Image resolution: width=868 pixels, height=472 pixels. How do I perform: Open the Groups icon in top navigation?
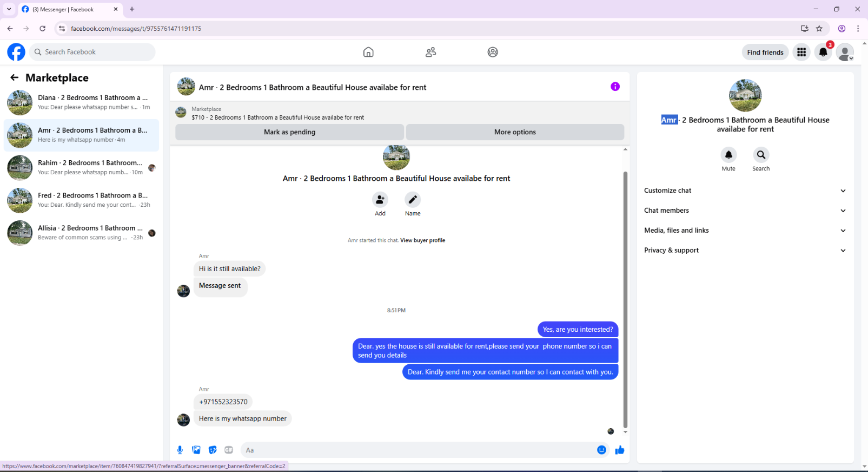point(493,52)
